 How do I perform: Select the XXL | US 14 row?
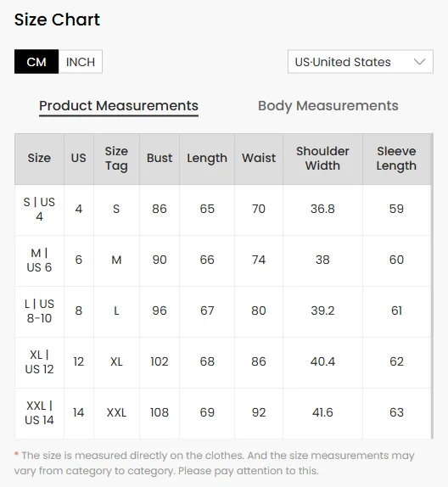click(x=222, y=413)
